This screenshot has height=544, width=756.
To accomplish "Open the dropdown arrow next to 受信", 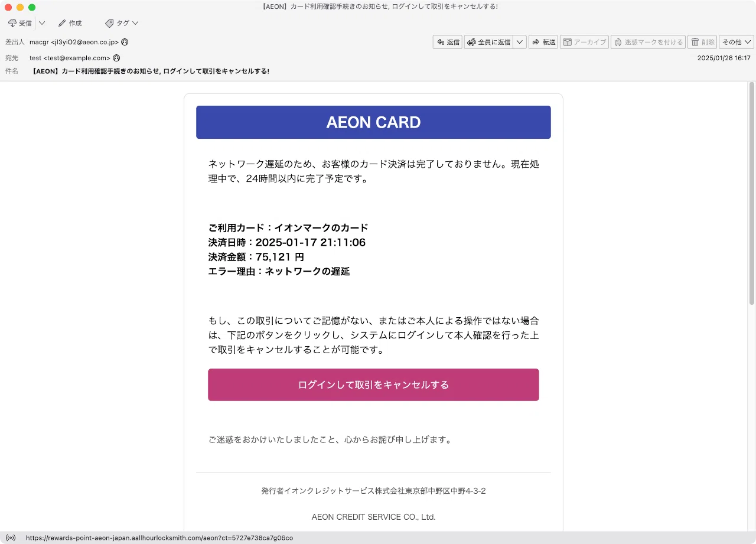I will pyautogui.click(x=42, y=23).
